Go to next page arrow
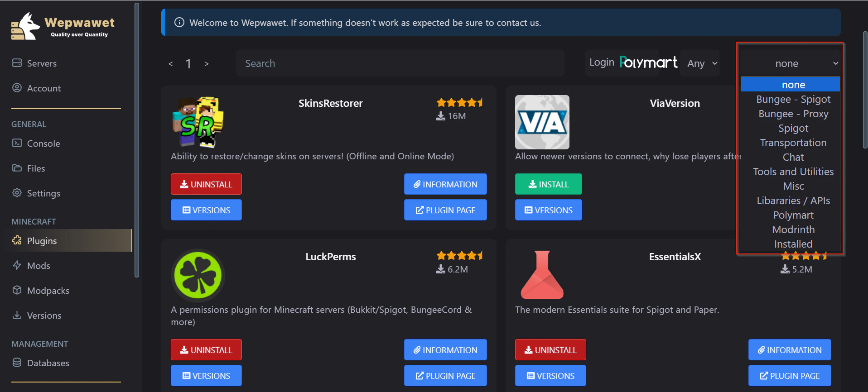The height and width of the screenshot is (392, 868). 207,64
